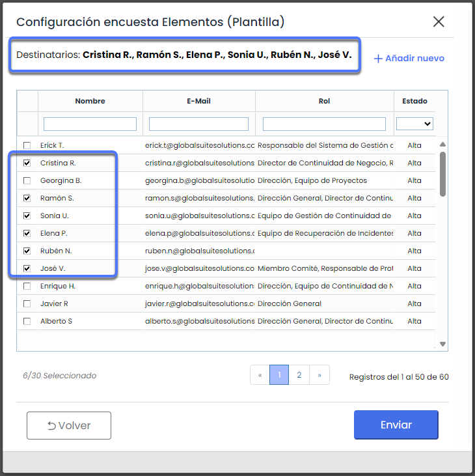Click the plus icon next to Añadir nuevo
This screenshot has height=476, width=475.
(378, 59)
